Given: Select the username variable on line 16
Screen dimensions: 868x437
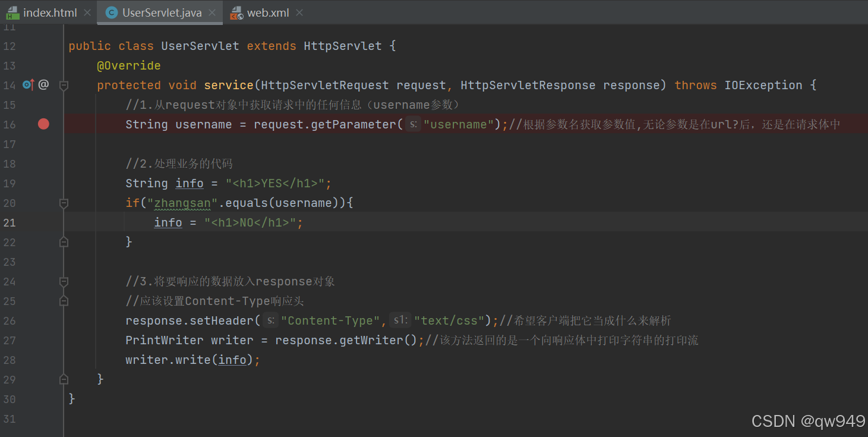Looking at the screenshot, I should (203, 124).
